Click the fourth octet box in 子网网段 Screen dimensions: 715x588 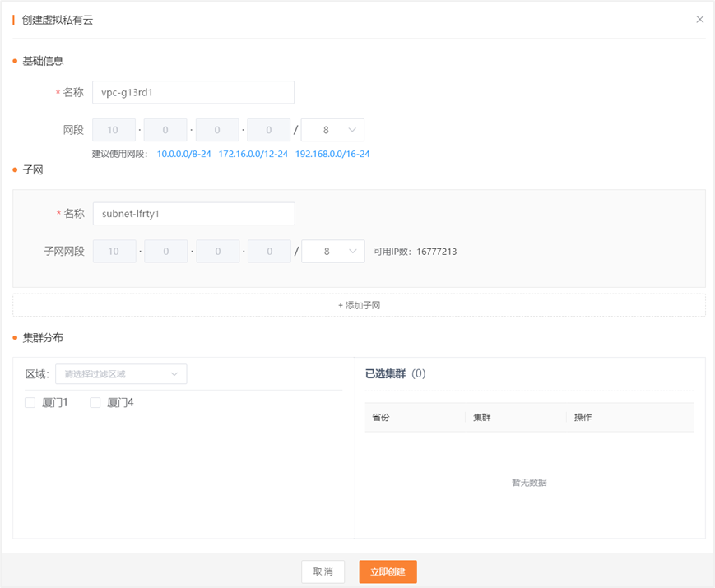point(270,251)
